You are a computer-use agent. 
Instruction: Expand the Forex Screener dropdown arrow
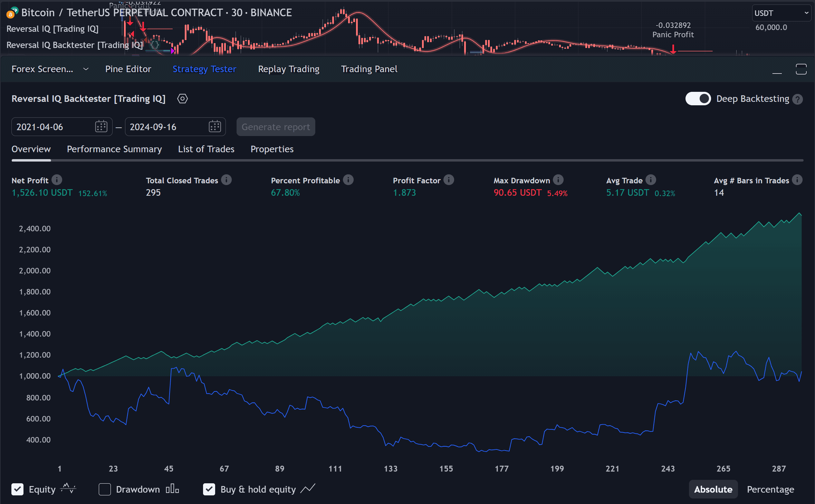click(x=86, y=69)
